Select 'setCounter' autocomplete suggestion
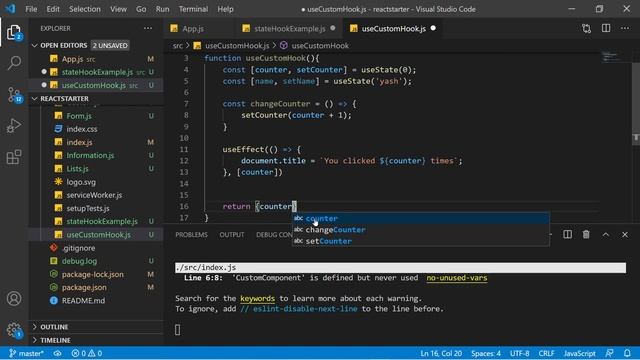This screenshot has width=640, height=360. pos(421,241)
